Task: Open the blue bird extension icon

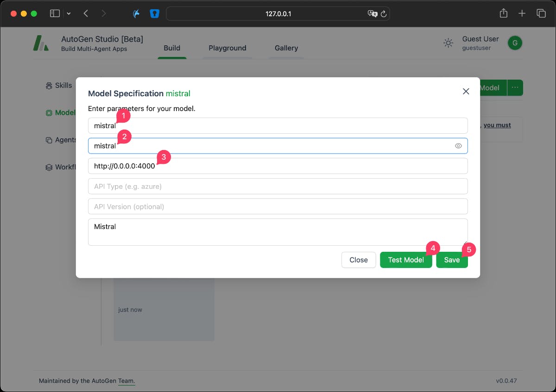Action: 136,14
